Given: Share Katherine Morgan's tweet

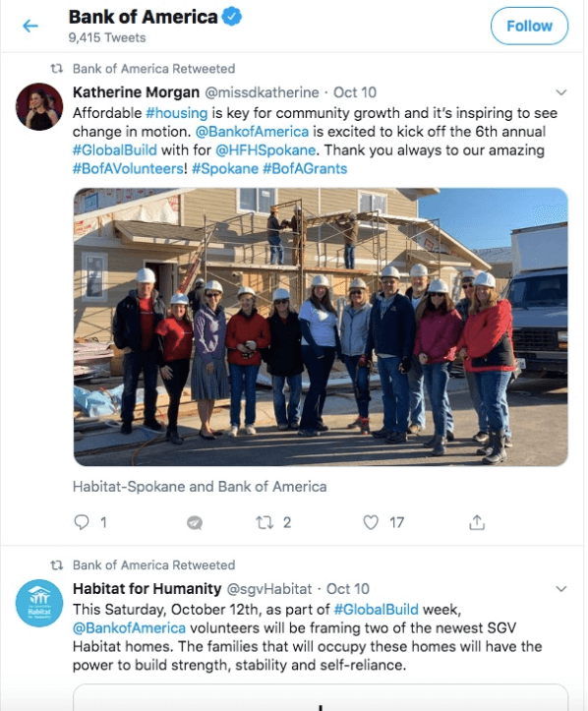Looking at the screenshot, I should pos(477,522).
